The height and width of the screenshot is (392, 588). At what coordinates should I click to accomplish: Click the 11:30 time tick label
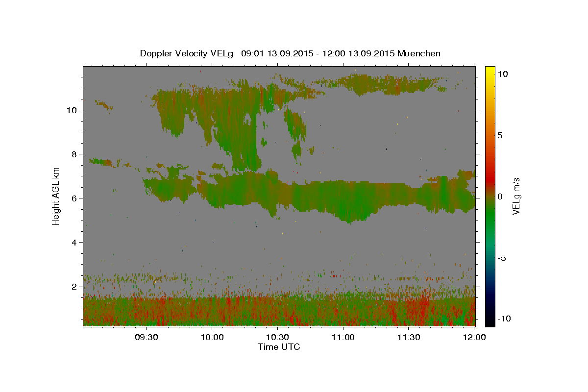pyautogui.click(x=409, y=337)
